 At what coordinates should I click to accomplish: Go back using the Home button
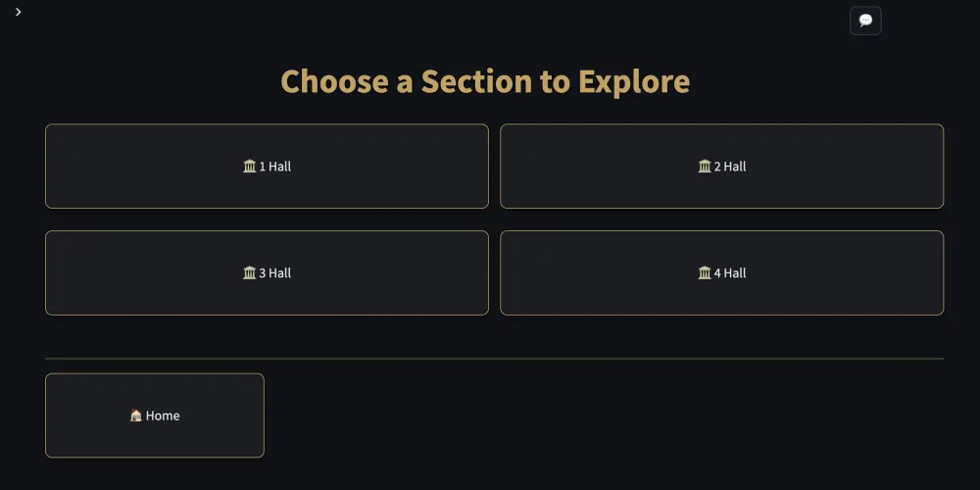[155, 416]
